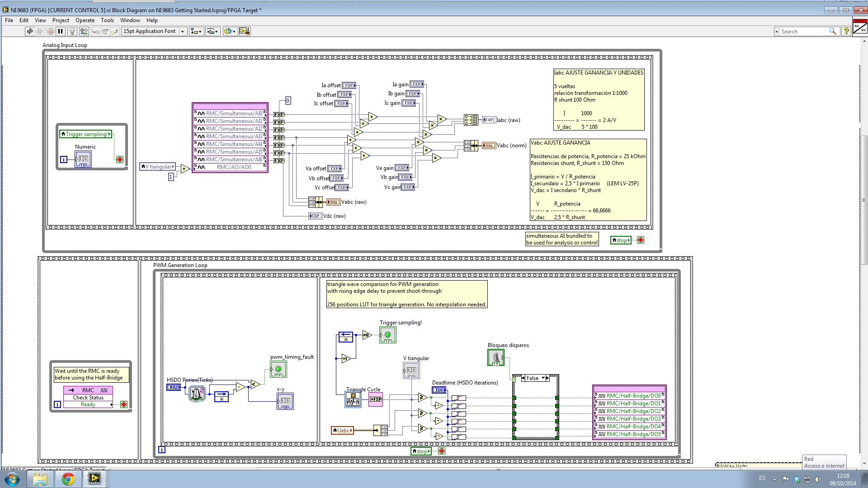868x488 pixels.
Task: Open the Project menu
Action: click(61, 20)
